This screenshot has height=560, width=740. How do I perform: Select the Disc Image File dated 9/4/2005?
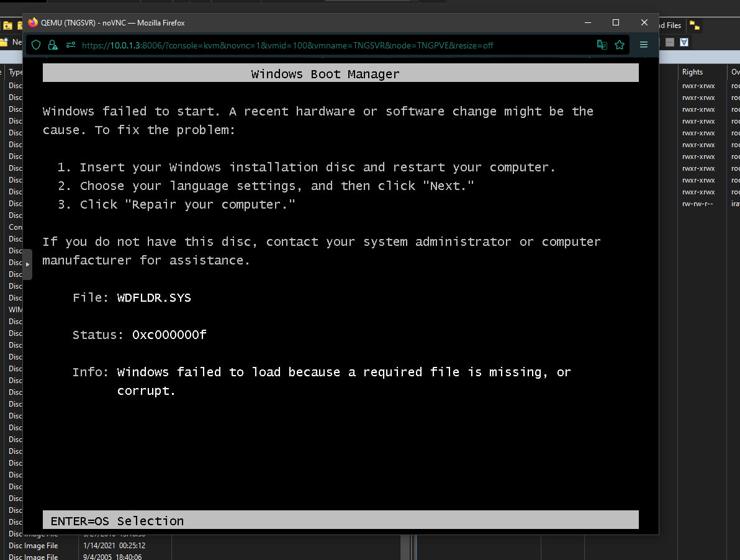(33, 557)
